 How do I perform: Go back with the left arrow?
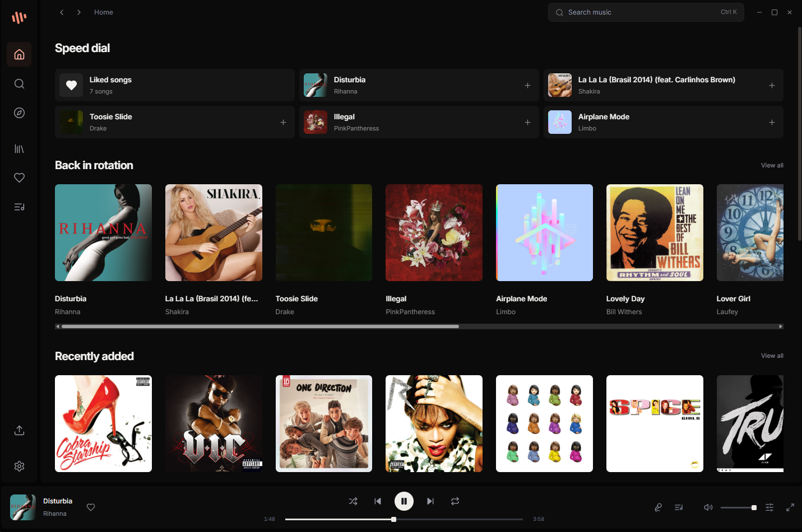[x=62, y=12]
